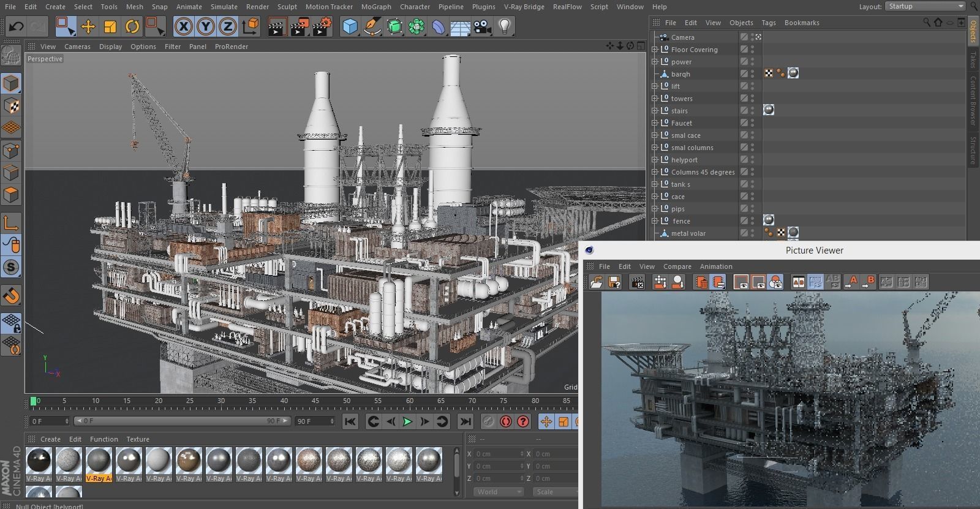Select the Live Selection tool
Image resolution: width=980 pixels, height=509 pixels.
[66, 26]
